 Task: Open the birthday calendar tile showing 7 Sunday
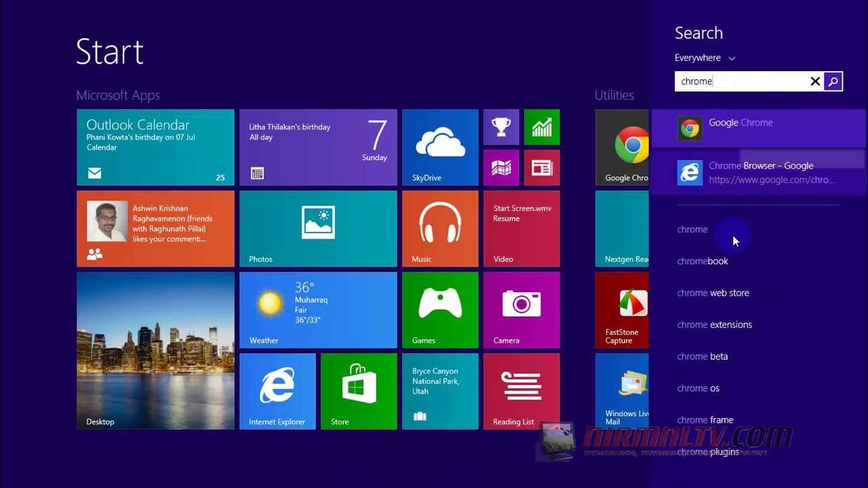[318, 147]
